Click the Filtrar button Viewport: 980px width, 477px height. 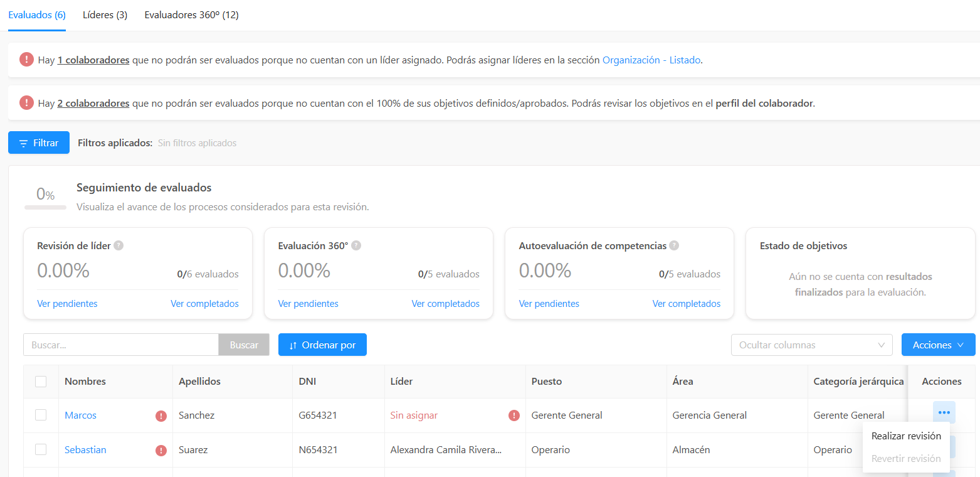(39, 142)
